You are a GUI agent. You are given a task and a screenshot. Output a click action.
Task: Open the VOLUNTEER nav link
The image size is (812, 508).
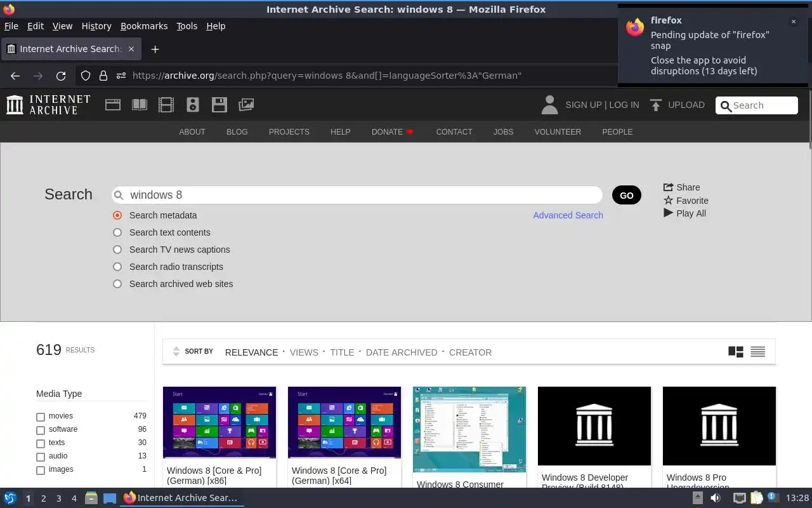[558, 132]
